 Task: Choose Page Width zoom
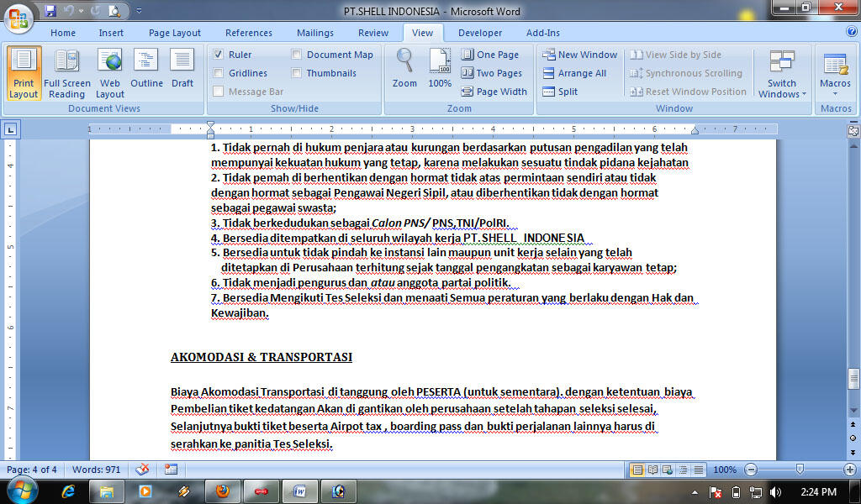click(494, 92)
